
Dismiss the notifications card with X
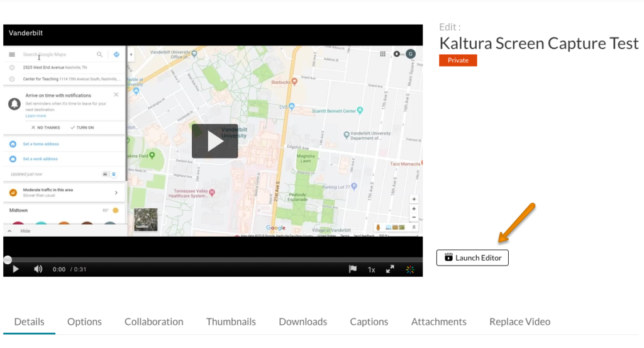[x=116, y=94]
